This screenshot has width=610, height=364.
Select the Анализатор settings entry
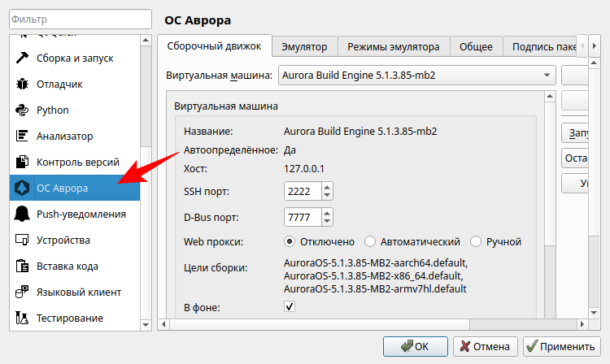point(75,136)
